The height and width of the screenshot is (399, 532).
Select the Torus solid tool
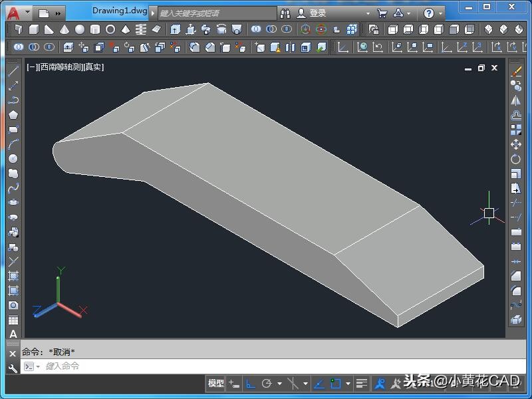click(x=110, y=30)
